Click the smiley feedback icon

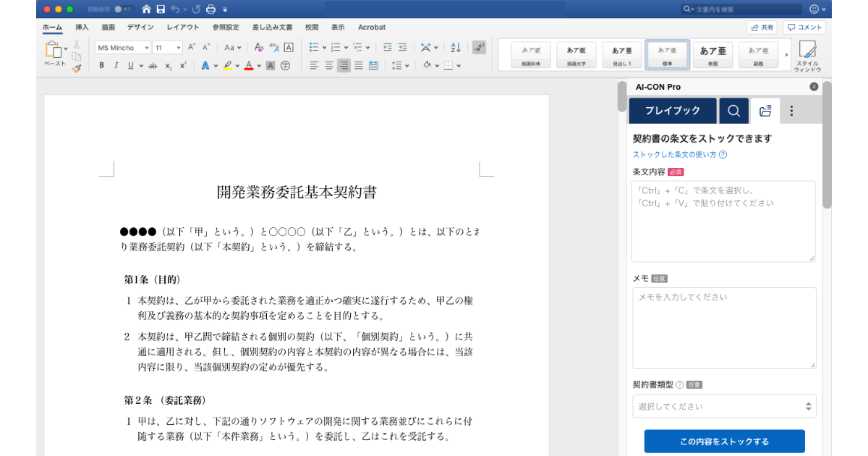(814, 9)
